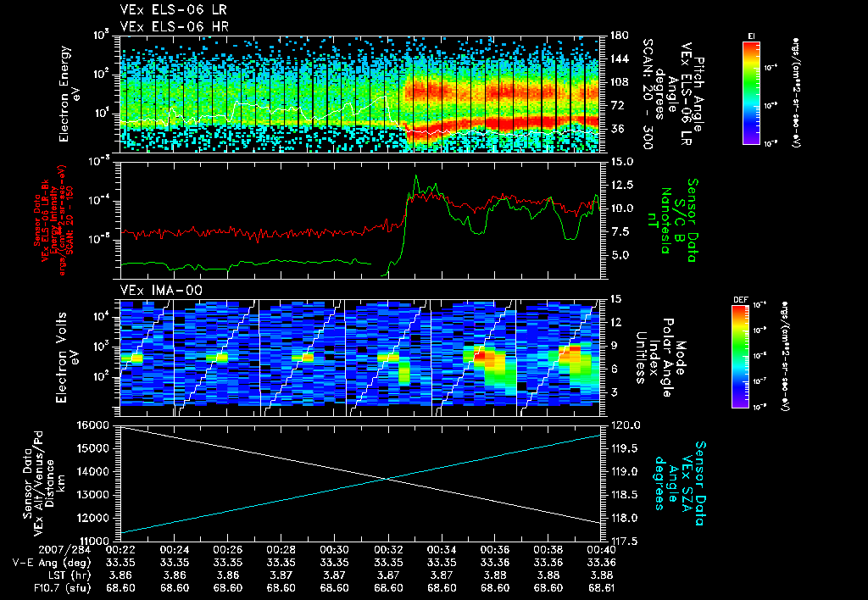The height and width of the screenshot is (600, 868).
Task: Click the '72' pitch angle tick label
Action: click(x=616, y=106)
